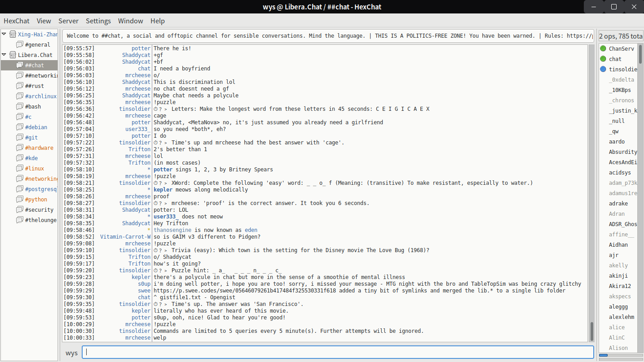
Task: Collapse the Libera.Chat server tree
Action: (x=4, y=55)
